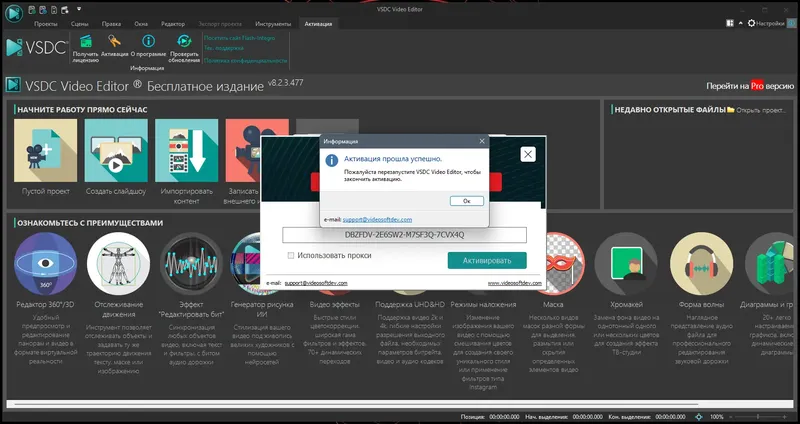
Task: Click the Видео эффекты label
Action: click(x=335, y=305)
